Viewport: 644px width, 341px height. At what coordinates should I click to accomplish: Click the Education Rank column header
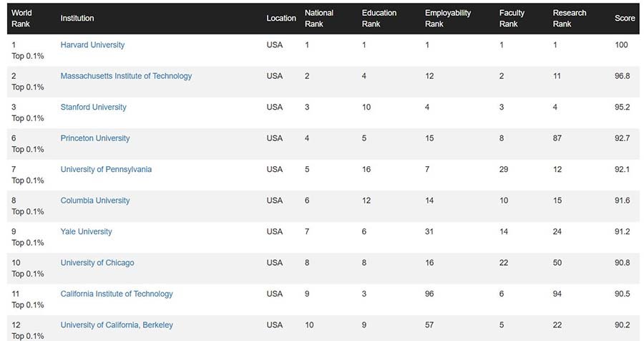tap(379, 19)
